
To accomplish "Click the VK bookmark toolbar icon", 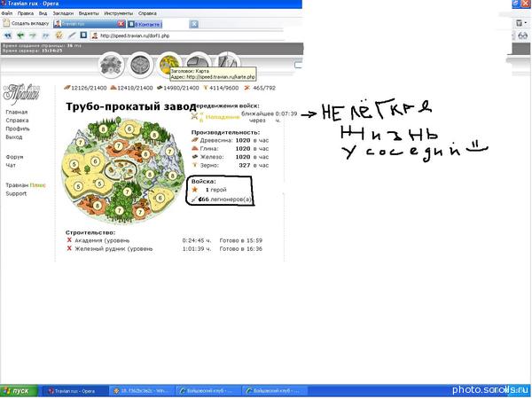I will 83,35.
